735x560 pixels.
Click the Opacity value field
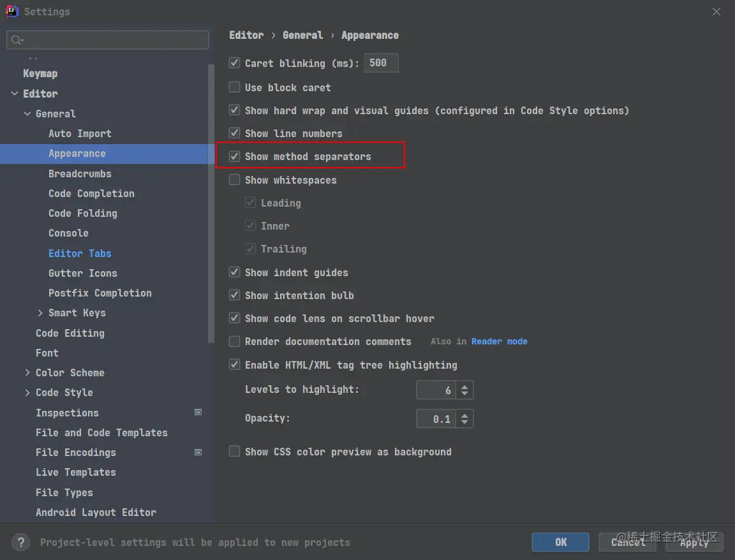[x=436, y=418]
